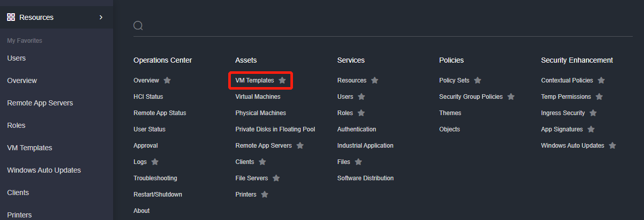
Task: Open Remote App Servers in sidebar favorites
Action: tap(40, 103)
